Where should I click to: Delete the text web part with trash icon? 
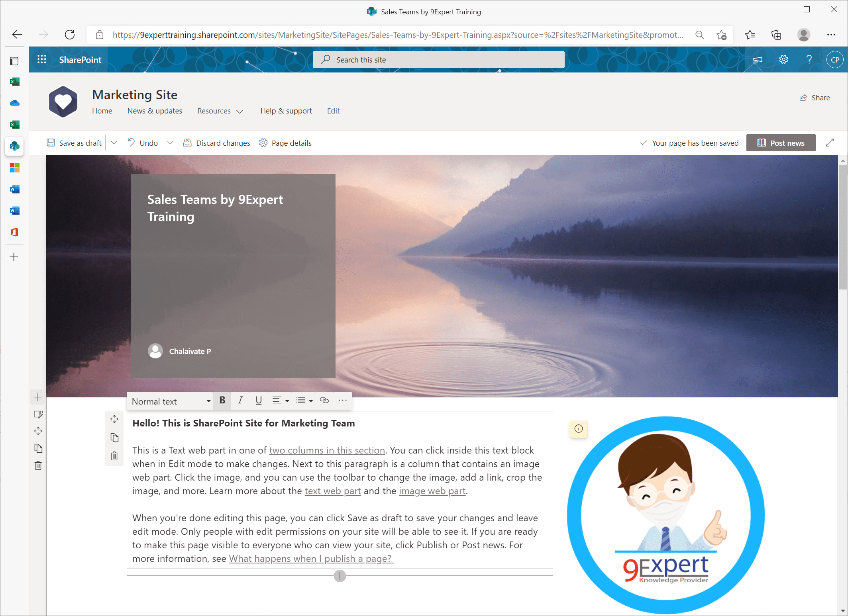(114, 456)
